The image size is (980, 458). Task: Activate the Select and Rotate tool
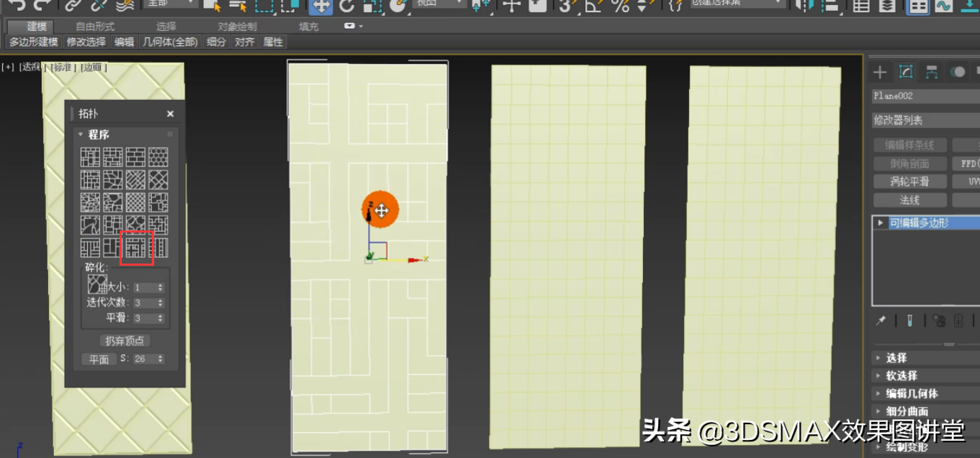[346, 5]
